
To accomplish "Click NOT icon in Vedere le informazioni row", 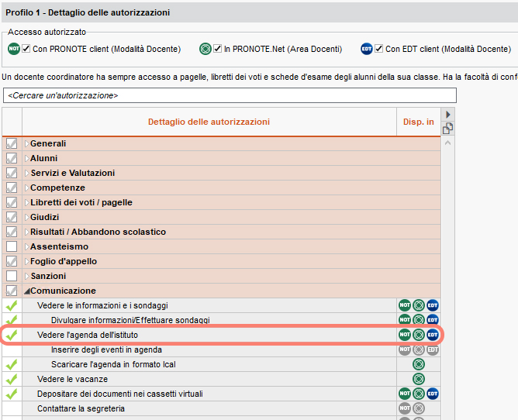I will (x=405, y=305).
